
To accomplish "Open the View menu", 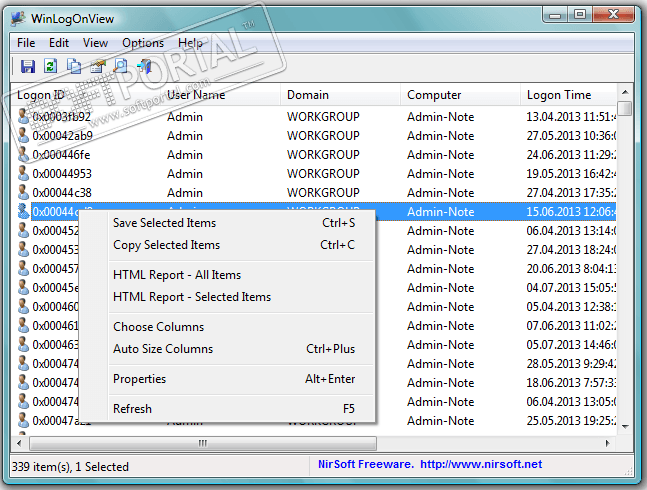I will click(95, 43).
